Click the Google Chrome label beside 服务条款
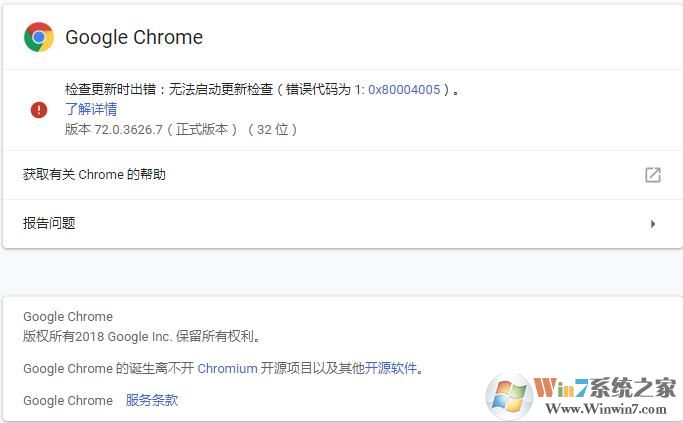Screen dimensions: 683x423 (x=68, y=400)
